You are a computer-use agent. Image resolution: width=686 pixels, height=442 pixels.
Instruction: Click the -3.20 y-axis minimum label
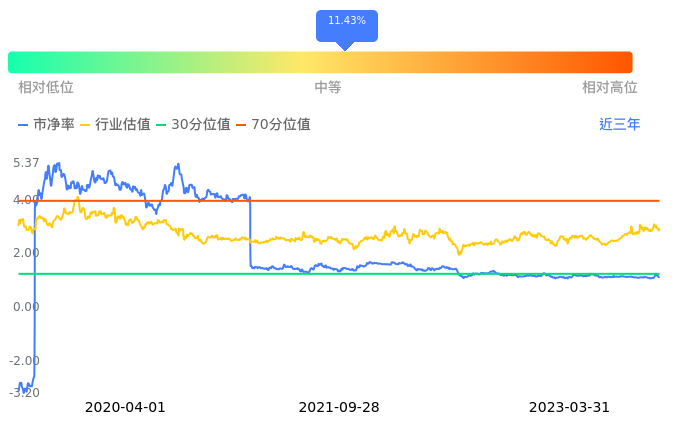coord(25,393)
